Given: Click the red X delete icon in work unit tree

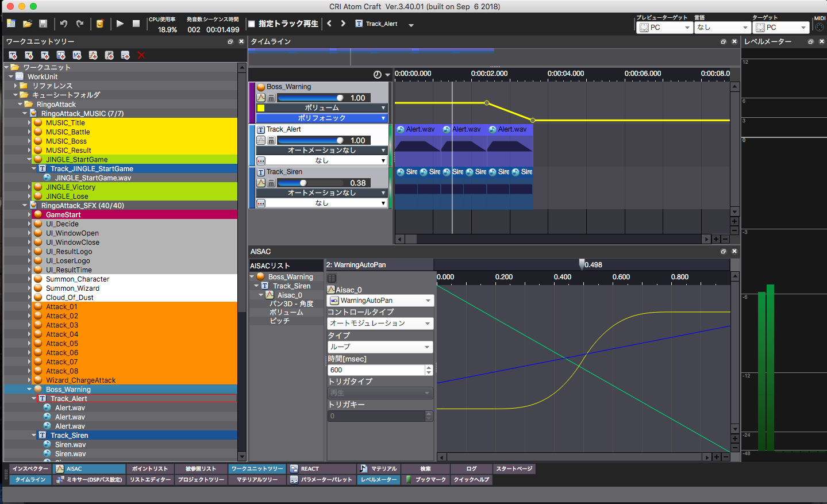Looking at the screenshot, I should coord(141,55).
